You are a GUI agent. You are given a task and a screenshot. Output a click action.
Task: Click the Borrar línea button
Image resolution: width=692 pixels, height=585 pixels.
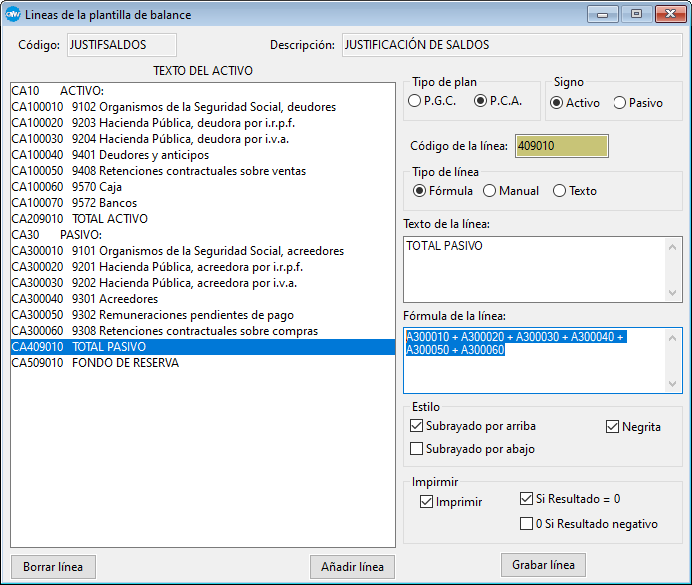(x=53, y=566)
